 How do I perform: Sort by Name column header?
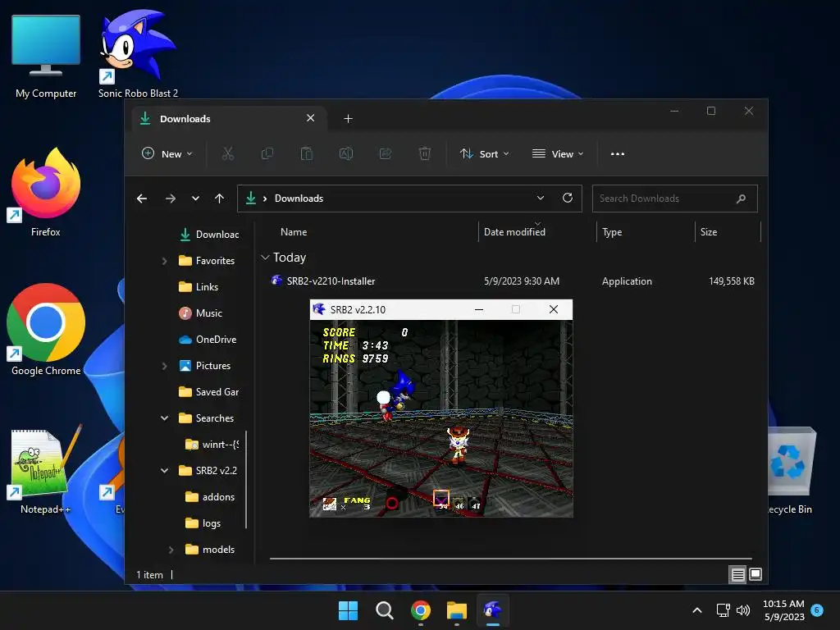point(294,232)
